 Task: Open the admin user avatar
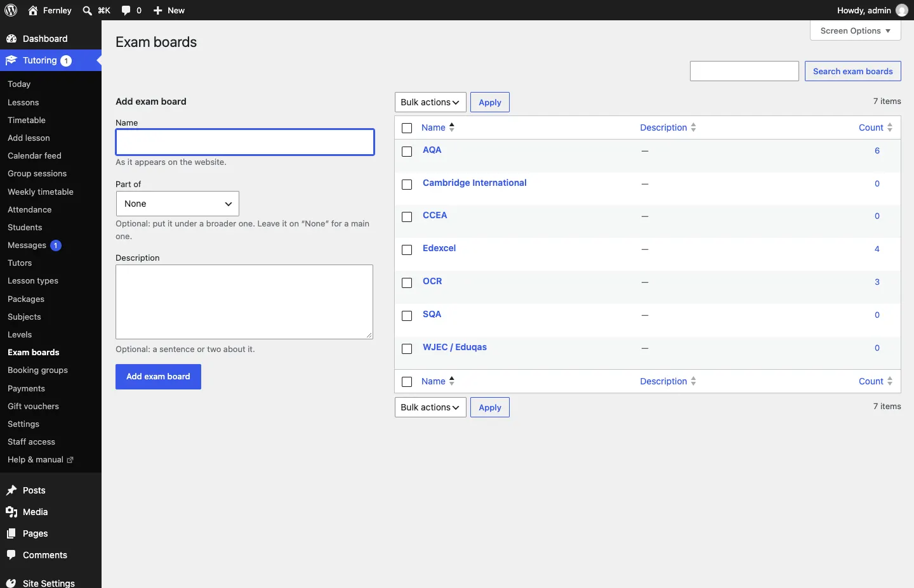(x=902, y=10)
